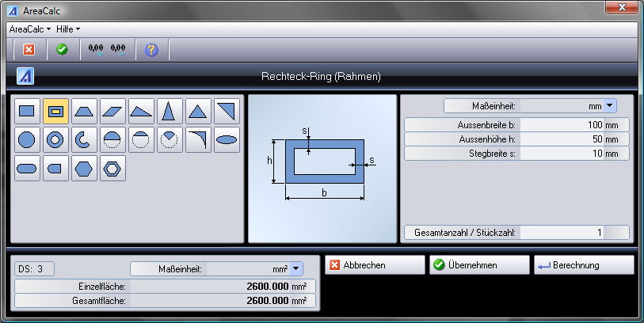Choose the parallelogram shape
This screenshot has height=323, width=644.
point(112,112)
